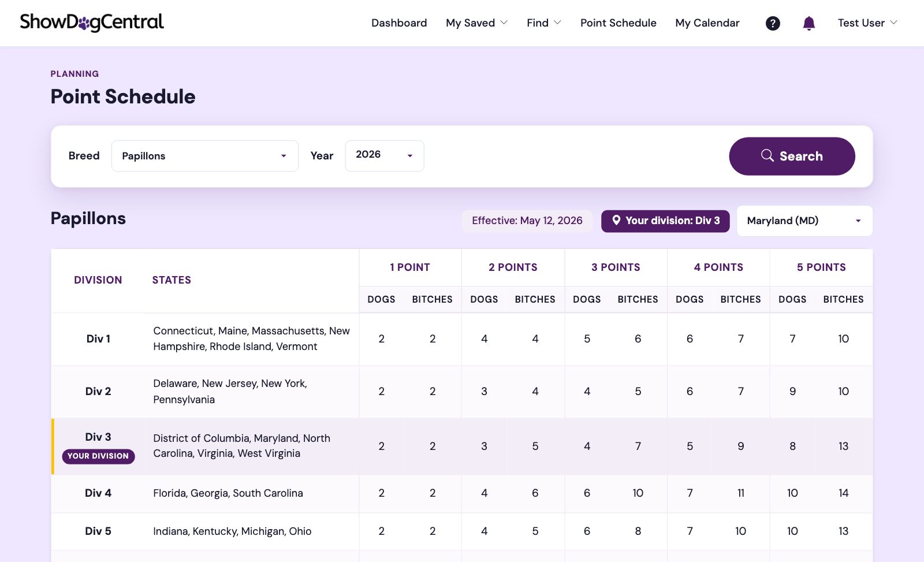The image size is (924, 562).
Task: Click the Search button
Action: pyautogui.click(x=792, y=156)
